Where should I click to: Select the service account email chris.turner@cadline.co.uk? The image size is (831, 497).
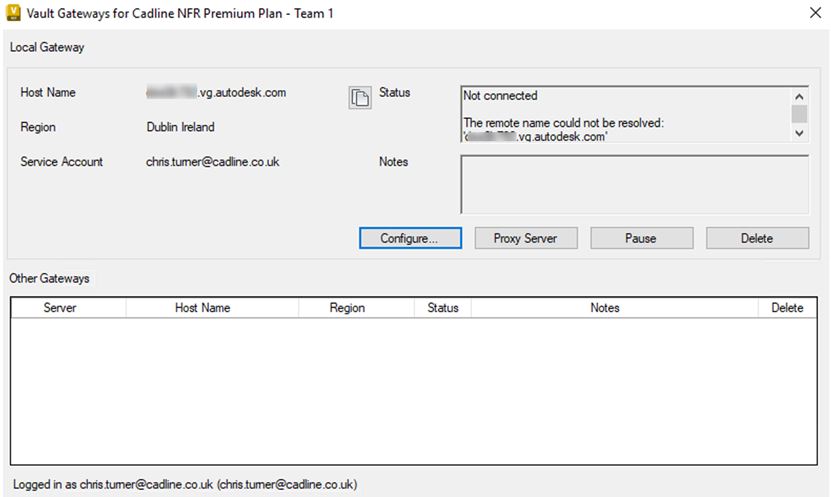tap(213, 162)
